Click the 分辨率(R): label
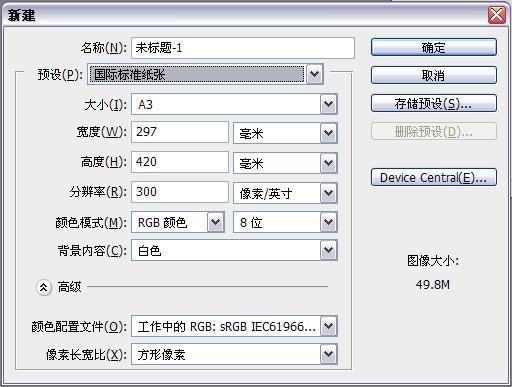 coord(98,192)
